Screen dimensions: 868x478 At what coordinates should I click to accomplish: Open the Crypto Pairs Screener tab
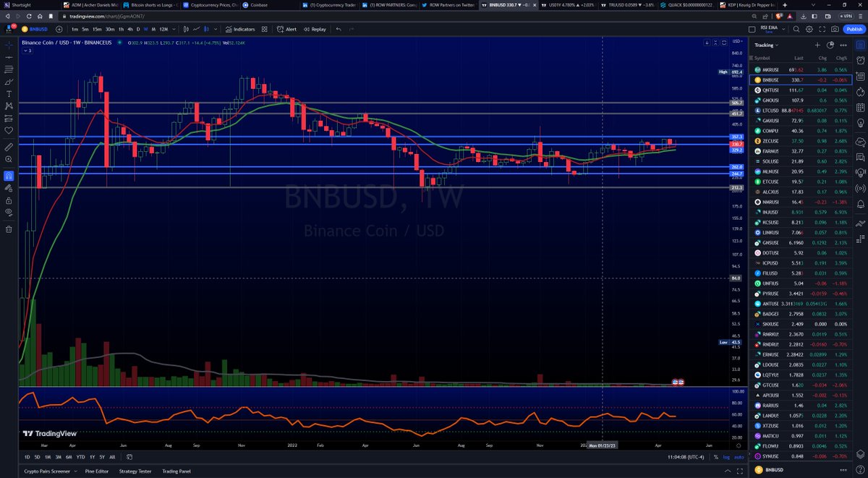[x=47, y=470]
